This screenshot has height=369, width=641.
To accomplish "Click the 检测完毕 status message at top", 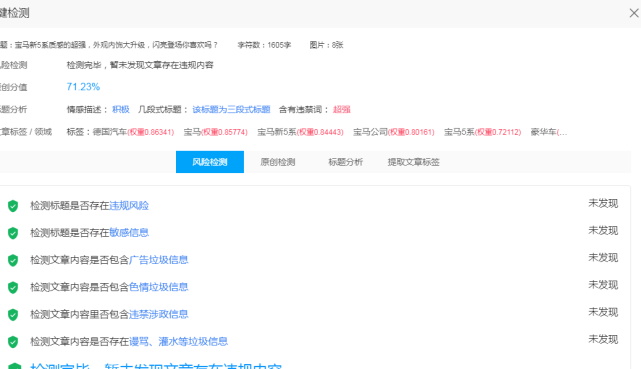I will point(140,65).
